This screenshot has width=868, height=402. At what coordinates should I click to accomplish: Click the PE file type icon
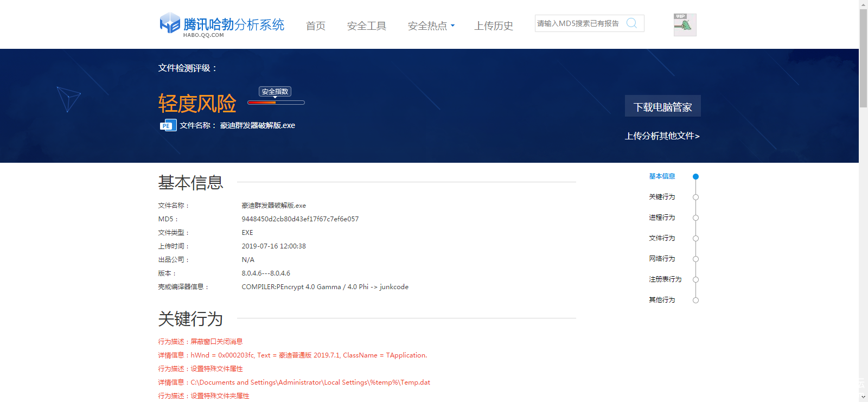coord(168,125)
